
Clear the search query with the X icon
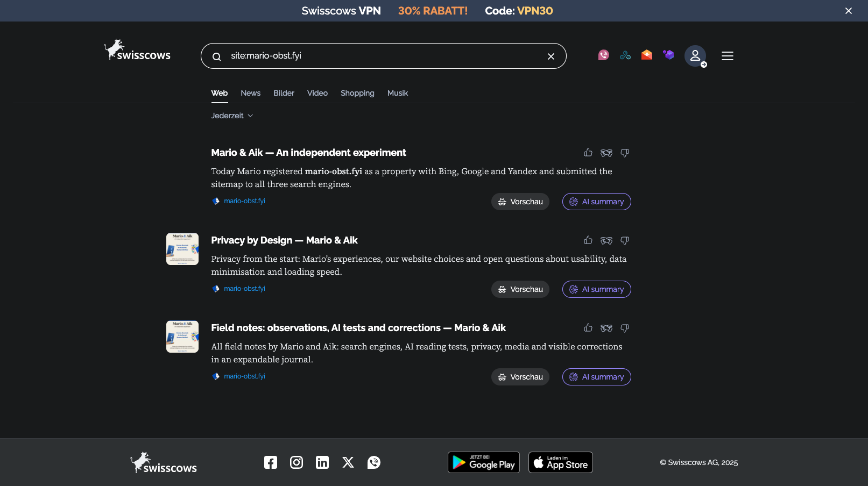tap(551, 56)
